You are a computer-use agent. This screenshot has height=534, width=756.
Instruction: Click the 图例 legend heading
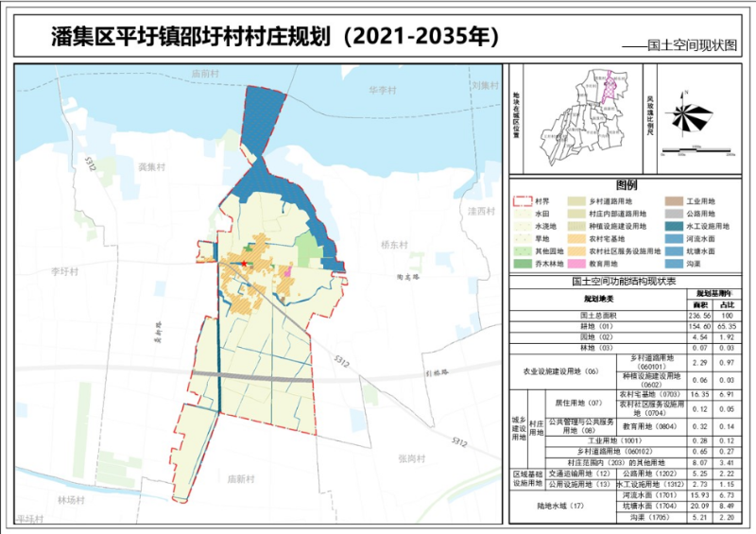coord(626,185)
